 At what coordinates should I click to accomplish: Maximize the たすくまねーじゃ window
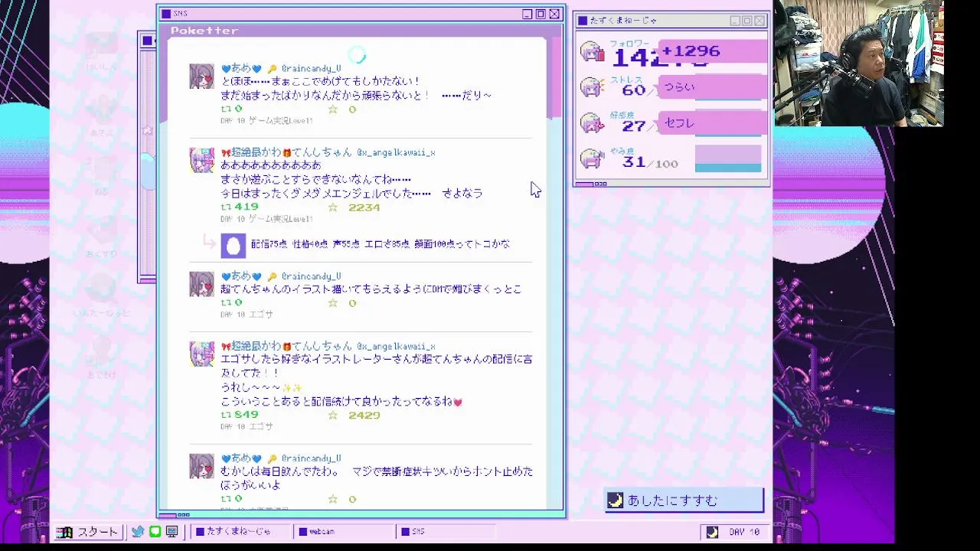[x=747, y=21]
